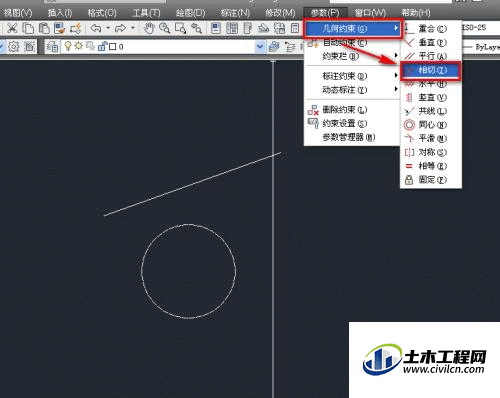Click the slanted line in drawing area

[x=192, y=184]
